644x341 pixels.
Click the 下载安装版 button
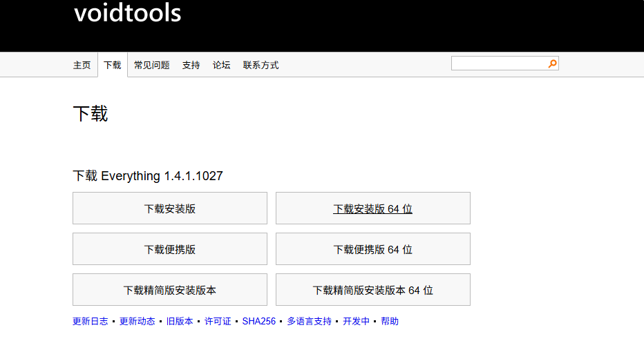[169, 208]
